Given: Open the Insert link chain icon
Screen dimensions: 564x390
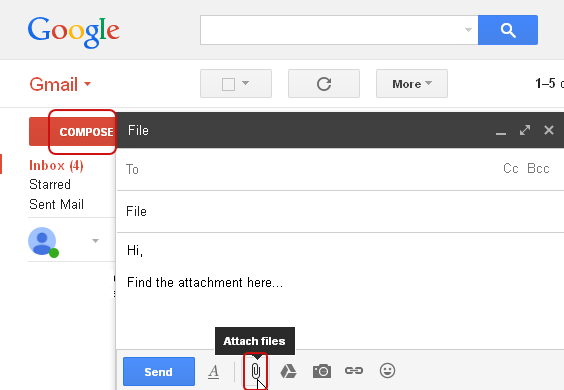Looking at the screenshot, I should point(354,370).
